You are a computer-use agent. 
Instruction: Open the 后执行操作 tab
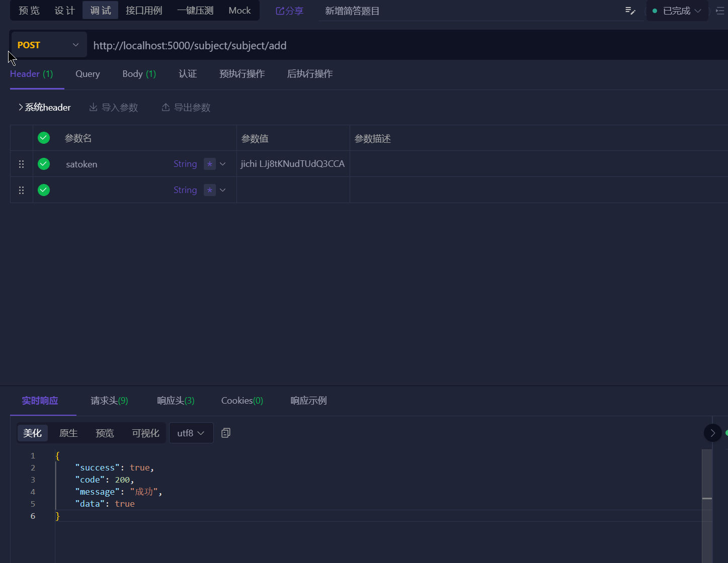click(x=310, y=74)
